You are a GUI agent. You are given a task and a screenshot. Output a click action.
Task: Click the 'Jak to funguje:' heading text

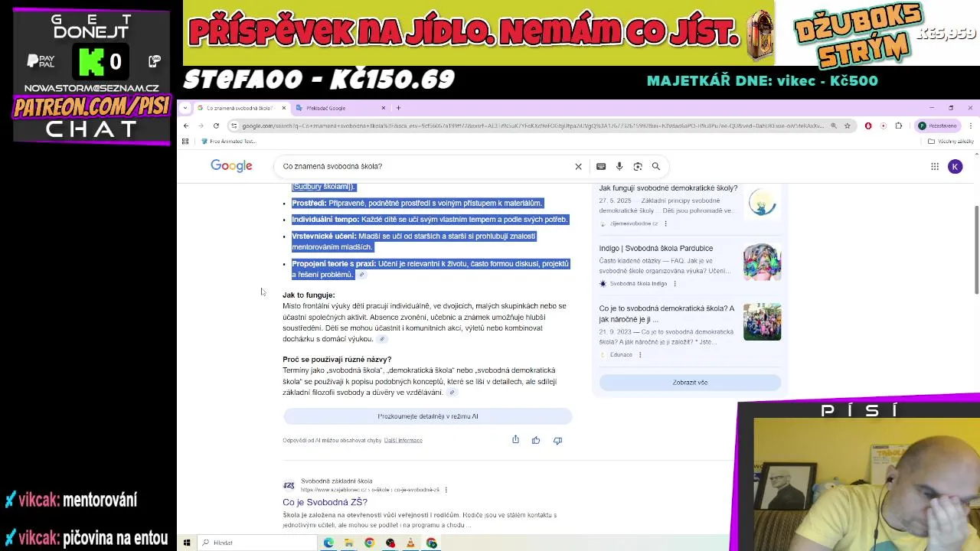309,295
